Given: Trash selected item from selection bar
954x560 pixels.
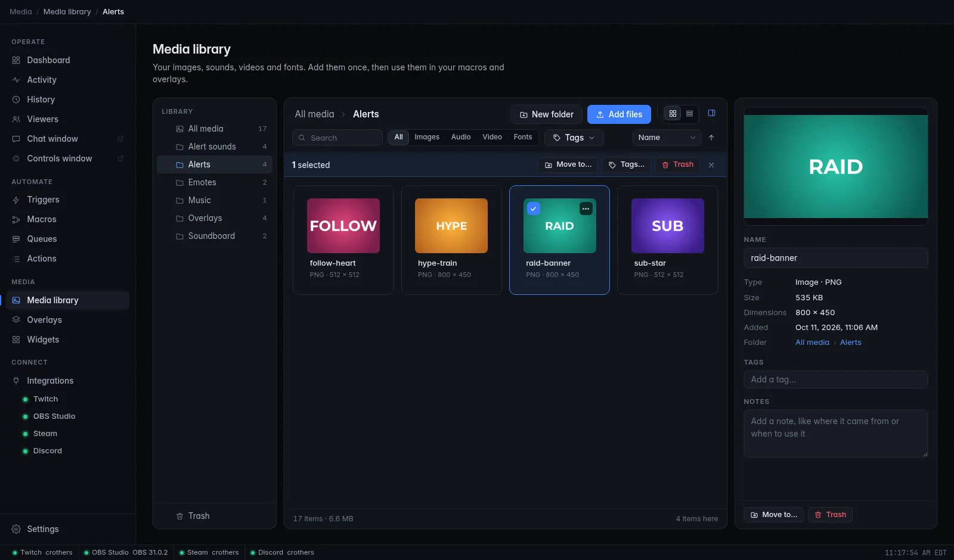Looking at the screenshot, I should pyautogui.click(x=677, y=164).
